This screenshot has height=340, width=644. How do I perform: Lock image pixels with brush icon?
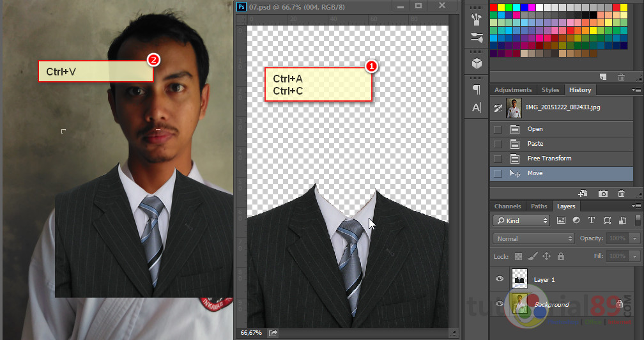(x=533, y=256)
